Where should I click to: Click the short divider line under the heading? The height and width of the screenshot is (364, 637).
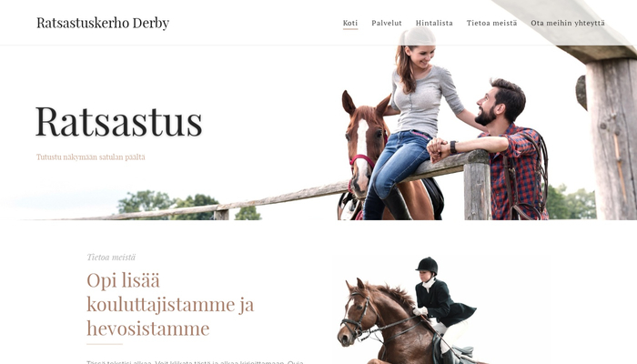click(105, 344)
